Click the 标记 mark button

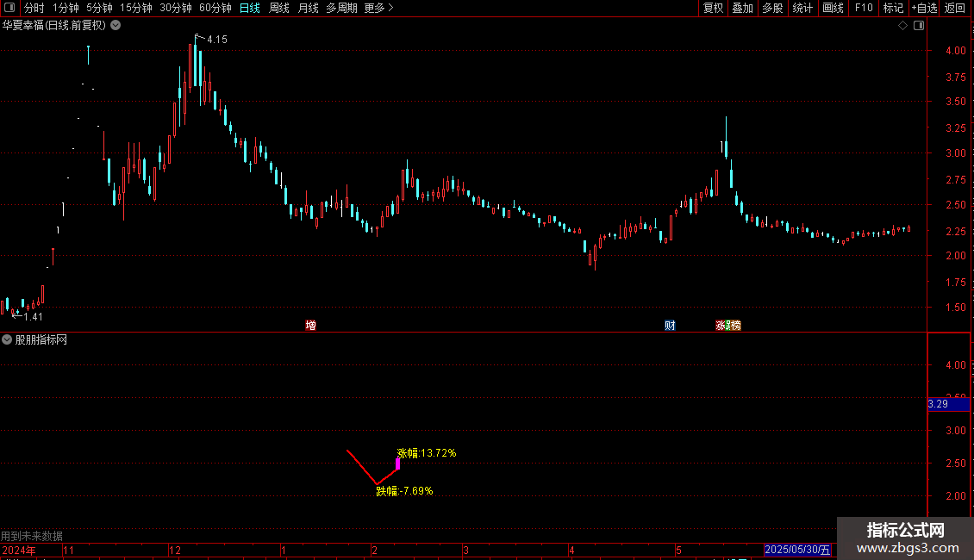pyautogui.click(x=893, y=8)
